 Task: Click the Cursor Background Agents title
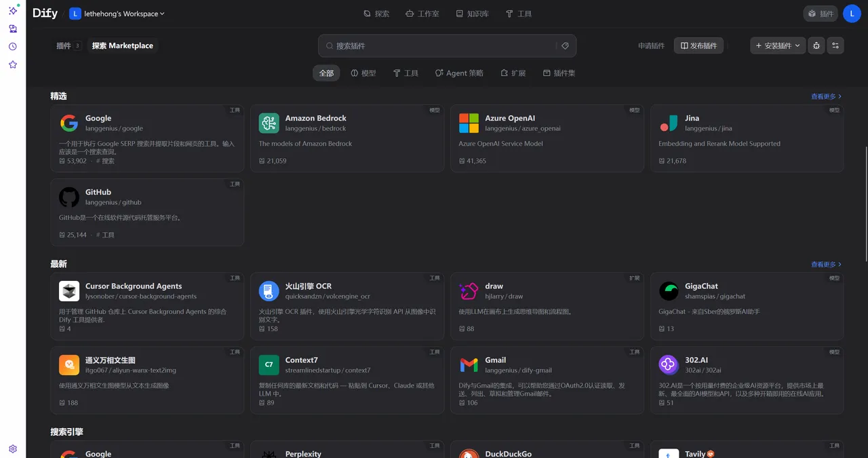[134, 286]
